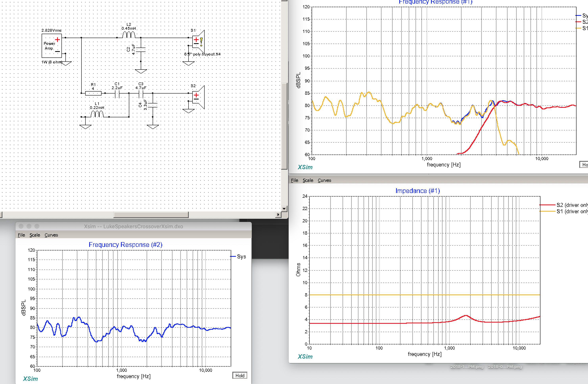This screenshot has height=384, width=588.
Task: Click Sys legend entry in Frequency Response #2
Action: pyautogui.click(x=238, y=256)
